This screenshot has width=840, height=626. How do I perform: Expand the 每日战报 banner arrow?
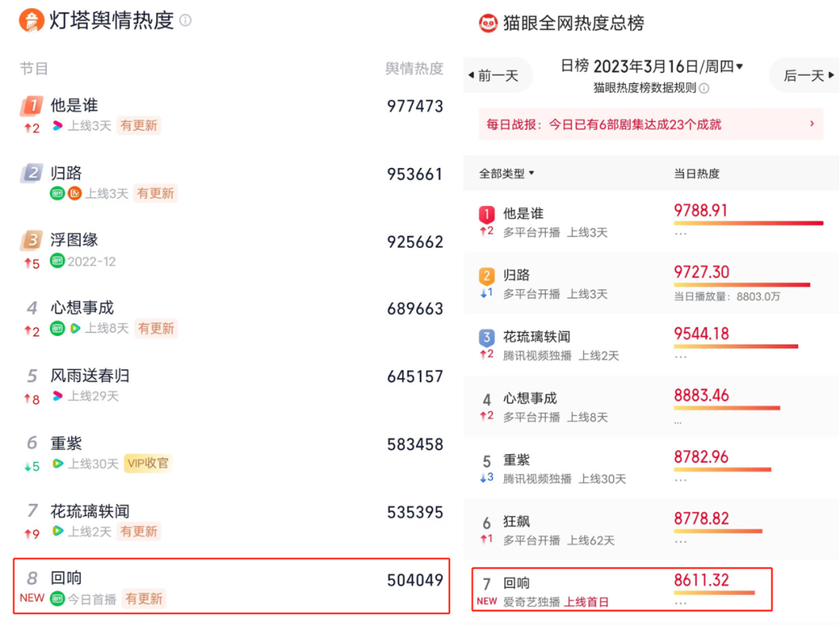click(812, 124)
